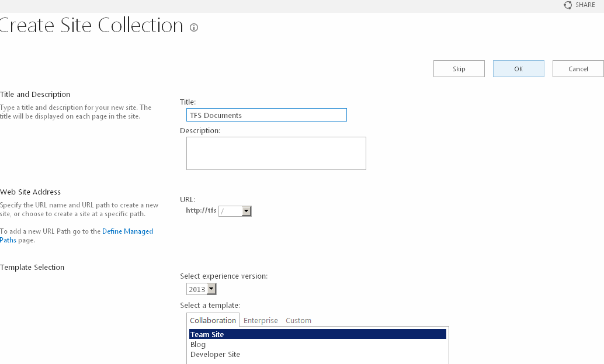Click the Select a template: label

tap(210, 305)
